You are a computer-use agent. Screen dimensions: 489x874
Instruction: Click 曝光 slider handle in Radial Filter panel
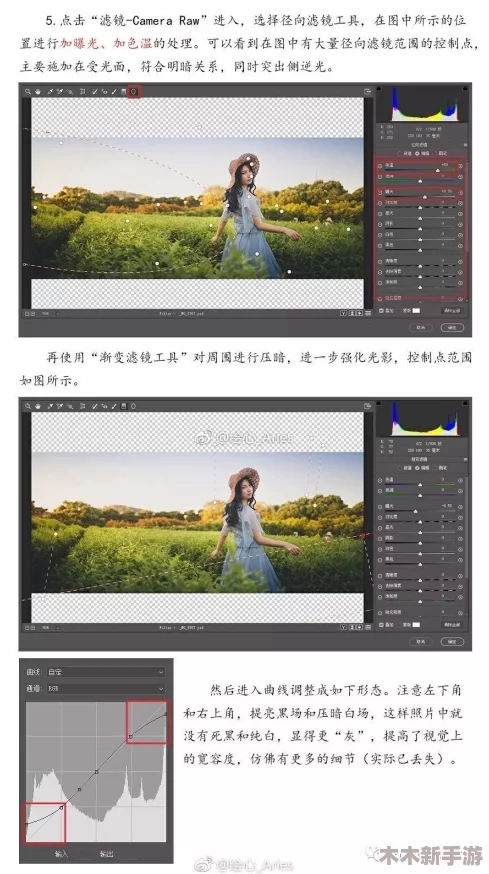pos(424,197)
